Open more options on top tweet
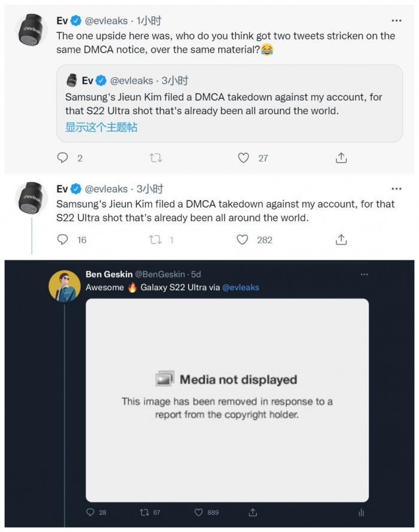The height and width of the screenshot is (532, 419). [x=396, y=20]
